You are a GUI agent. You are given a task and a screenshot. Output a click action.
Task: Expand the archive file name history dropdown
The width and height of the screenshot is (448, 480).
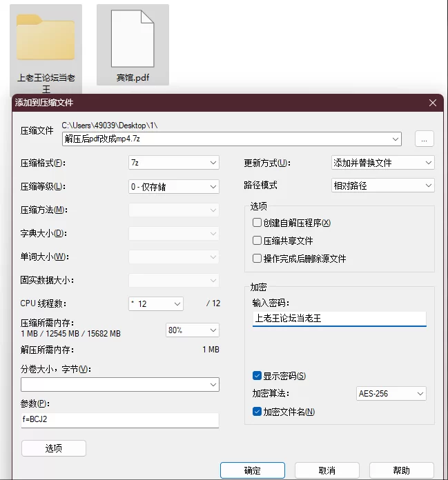tap(396, 139)
